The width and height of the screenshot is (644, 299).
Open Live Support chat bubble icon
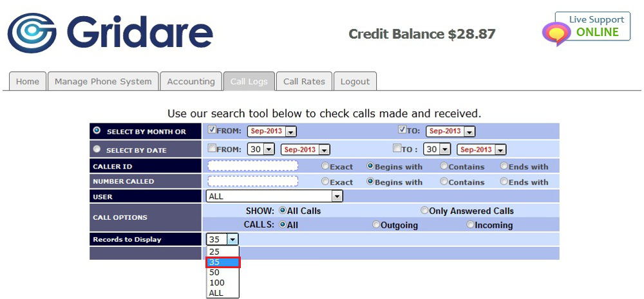[556, 33]
